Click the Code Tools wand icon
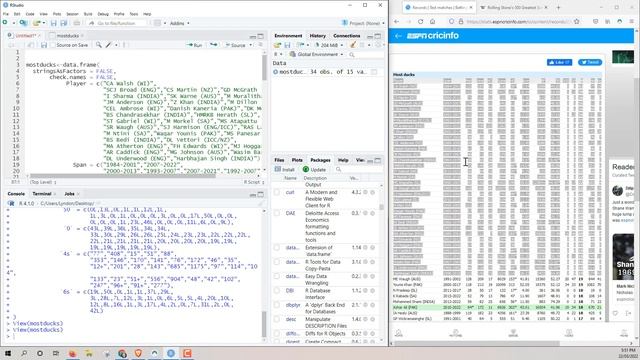 point(109,45)
